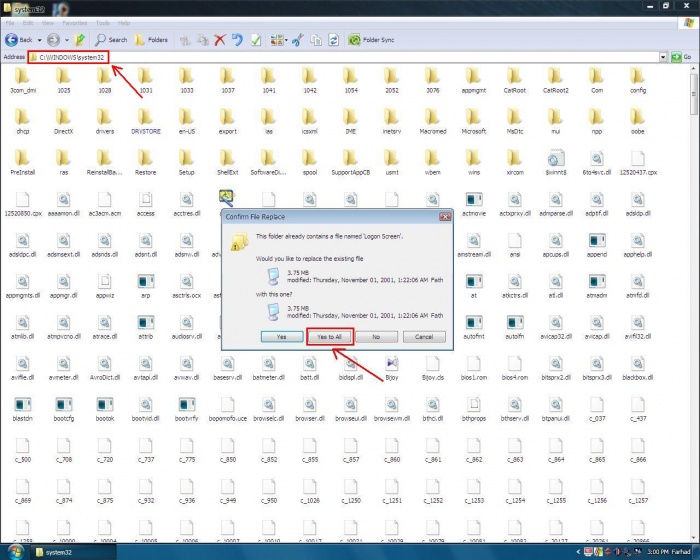Click the blue undo arrow icon

pyautogui.click(x=238, y=40)
